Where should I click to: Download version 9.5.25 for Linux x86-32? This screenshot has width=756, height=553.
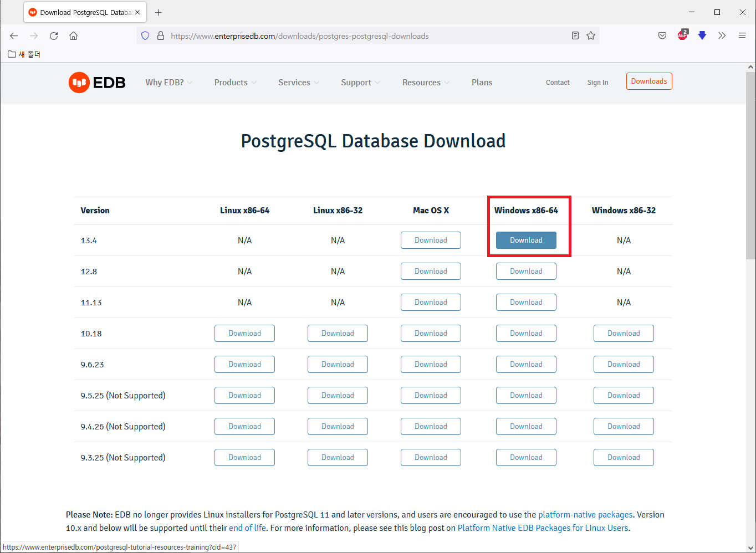point(338,396)
